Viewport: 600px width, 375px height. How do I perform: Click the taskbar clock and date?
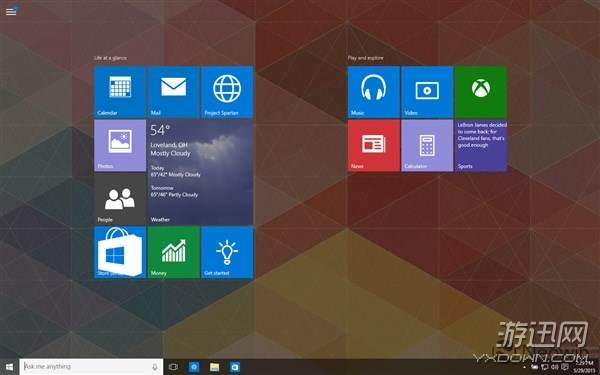[x=584, y=366]
